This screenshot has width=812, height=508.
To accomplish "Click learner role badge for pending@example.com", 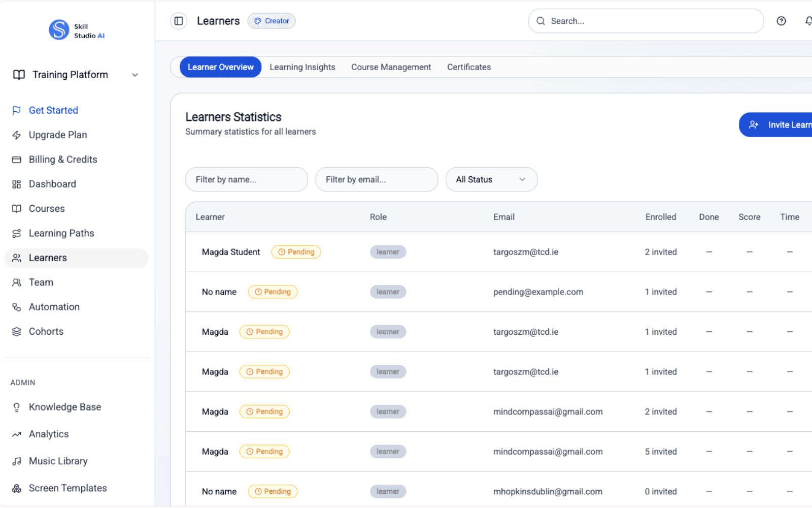I will pyautogui.click(x=388, y=292).
